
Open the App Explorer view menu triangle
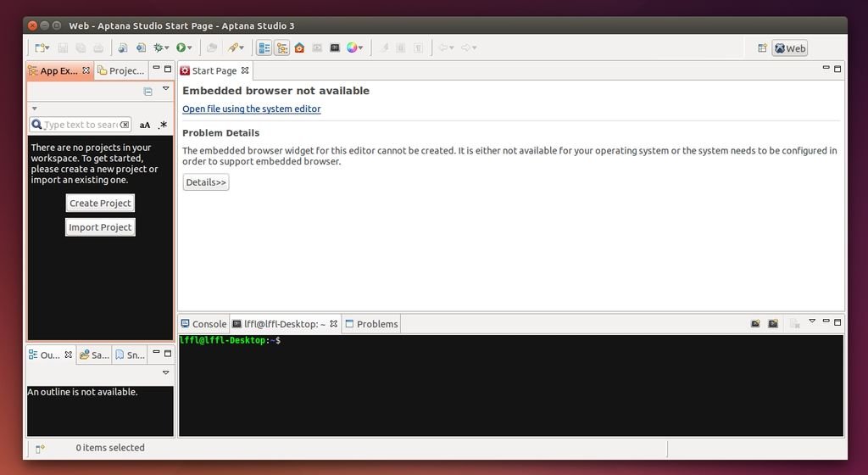click(166, 88)
